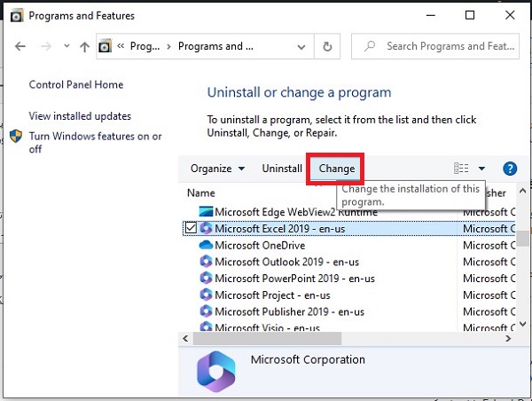This screenshot has width=532, height=401.
Task: Open Control Panel Home link
Action: coord(76,84)
